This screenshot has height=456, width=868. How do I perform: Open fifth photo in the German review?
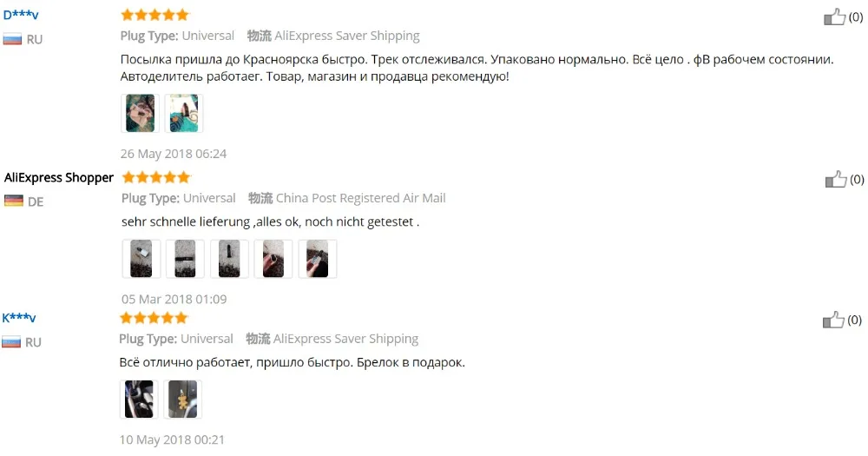click(x=317, y=259)
